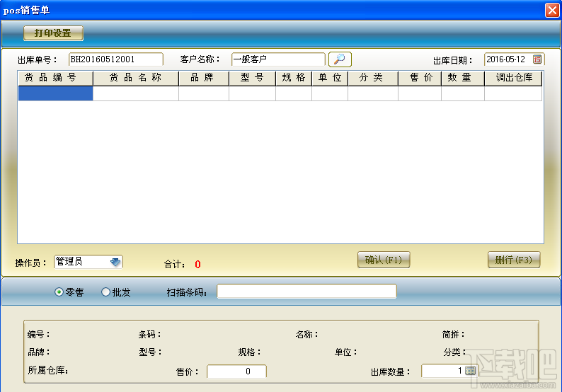Click the customer search magnifier icon

[340, 59]
